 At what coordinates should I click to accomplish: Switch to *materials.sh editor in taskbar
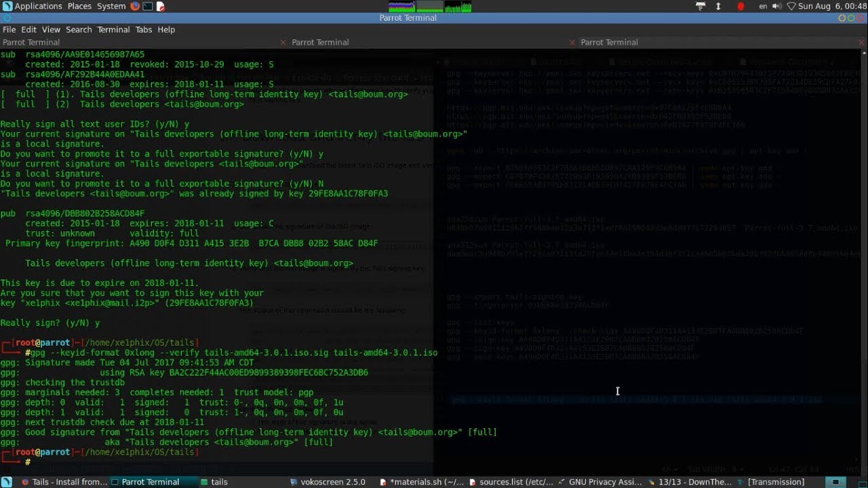421,482
